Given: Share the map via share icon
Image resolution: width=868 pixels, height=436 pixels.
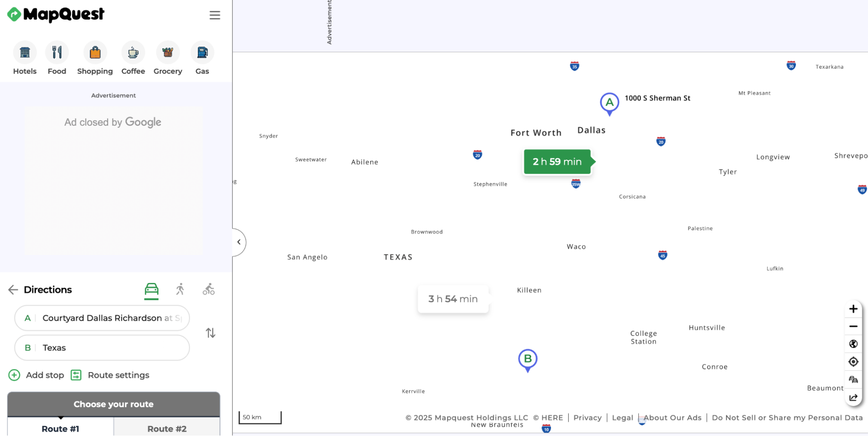Looking at the screenshot, I should (853, 398).
